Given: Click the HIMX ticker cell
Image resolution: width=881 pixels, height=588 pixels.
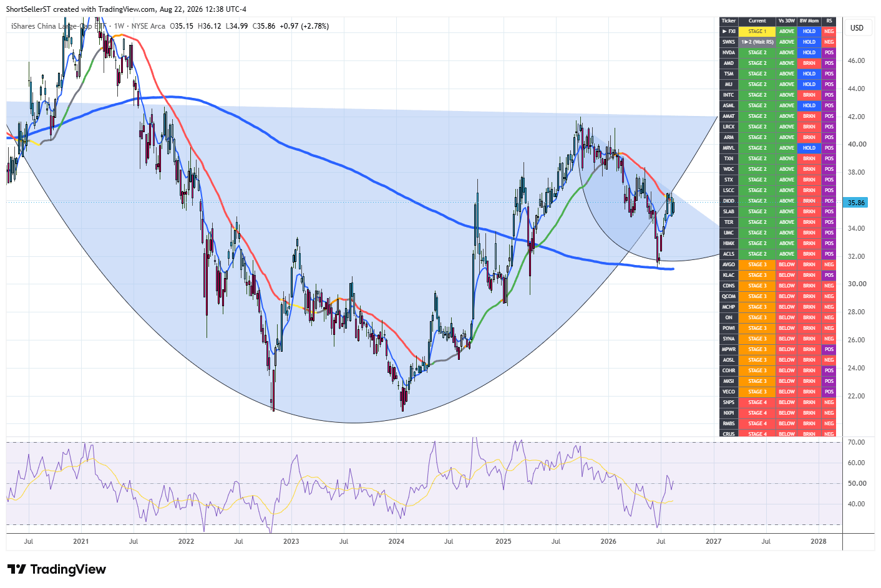Looking at the screenshot, I should pos(729,243).
